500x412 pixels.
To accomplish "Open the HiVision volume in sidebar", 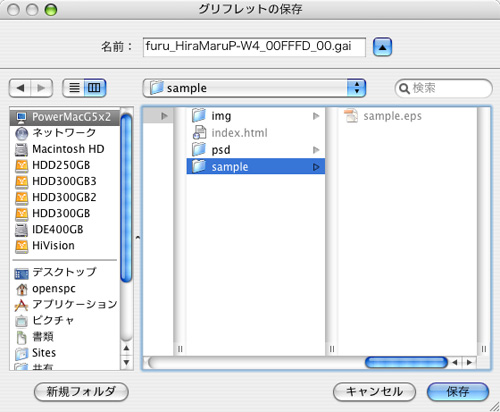I will 65,246.
